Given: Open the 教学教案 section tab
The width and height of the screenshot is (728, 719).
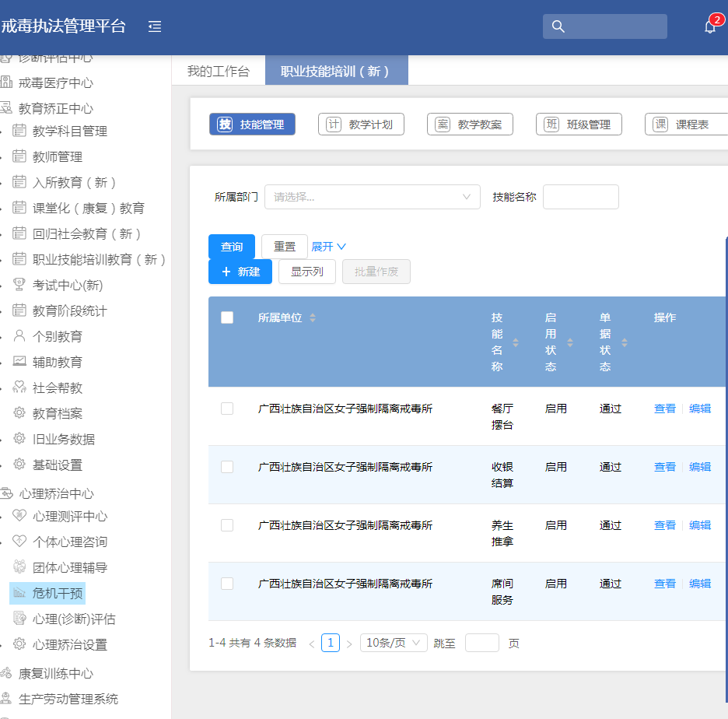Looking at the screenshot, I should click(470, 125).
